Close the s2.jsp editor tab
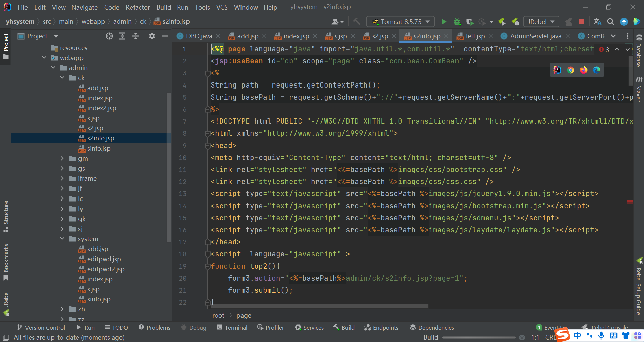 point(394,36)
